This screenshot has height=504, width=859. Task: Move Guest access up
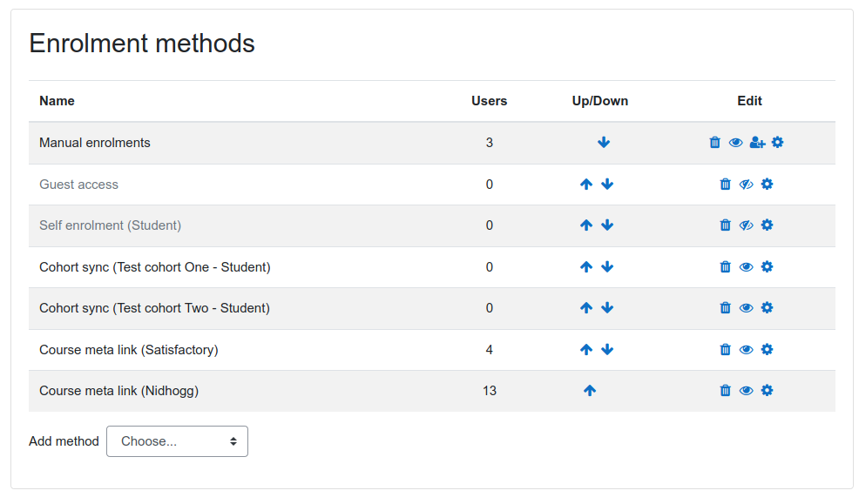click(x=586, y=185)
